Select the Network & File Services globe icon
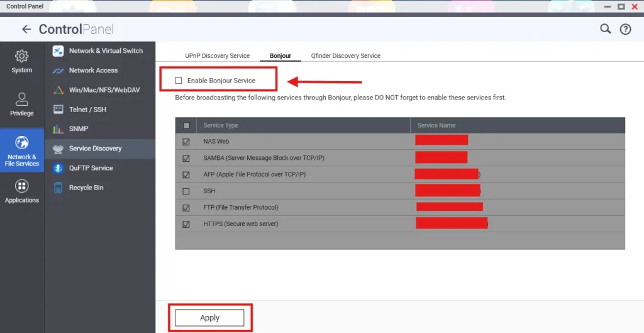 (22, 143)
